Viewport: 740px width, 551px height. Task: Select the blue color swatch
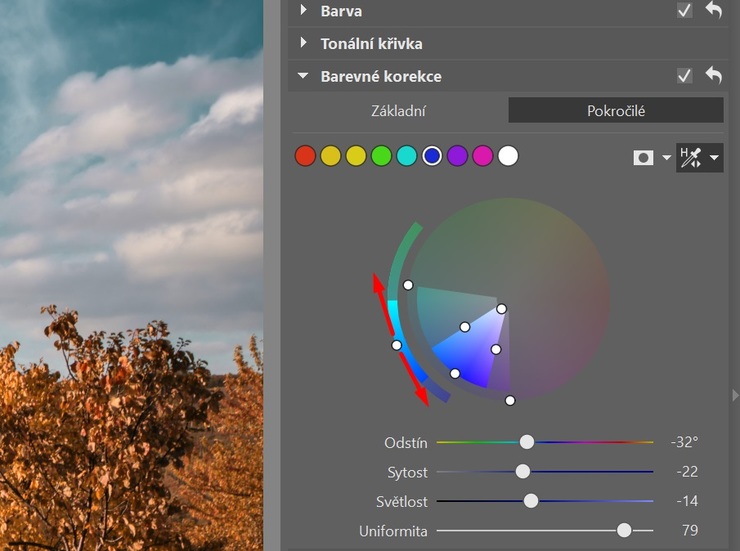[x=432, y=156]
